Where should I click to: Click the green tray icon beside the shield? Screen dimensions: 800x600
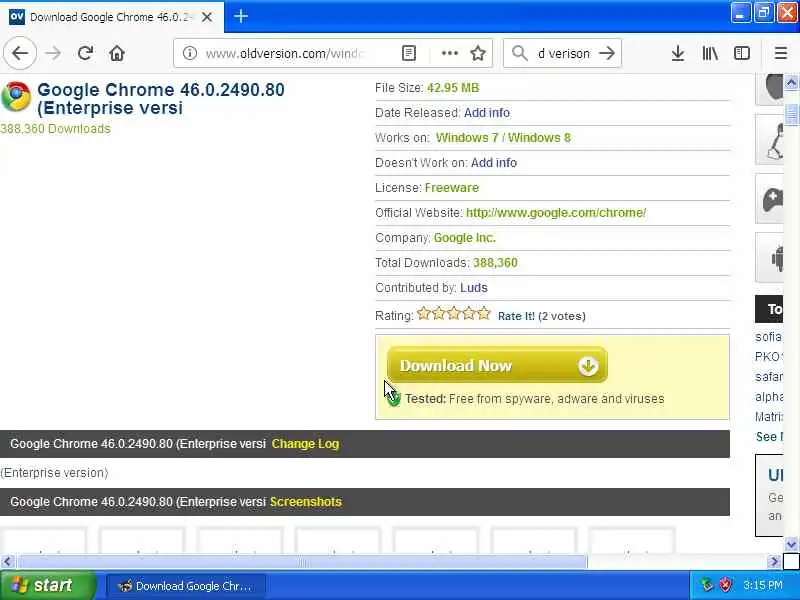707,585
